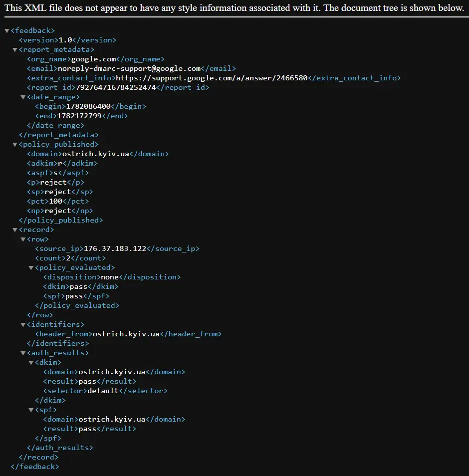Collapse the spf node under auth_results

31,410
